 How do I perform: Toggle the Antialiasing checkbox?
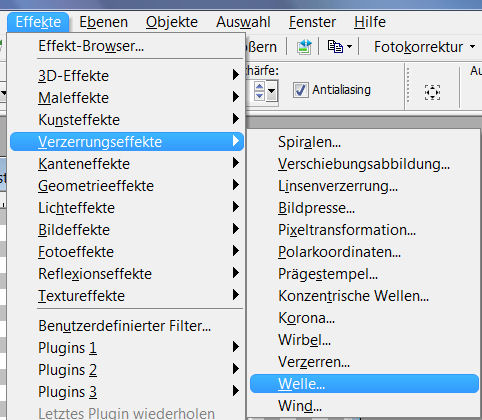point(300,90)
